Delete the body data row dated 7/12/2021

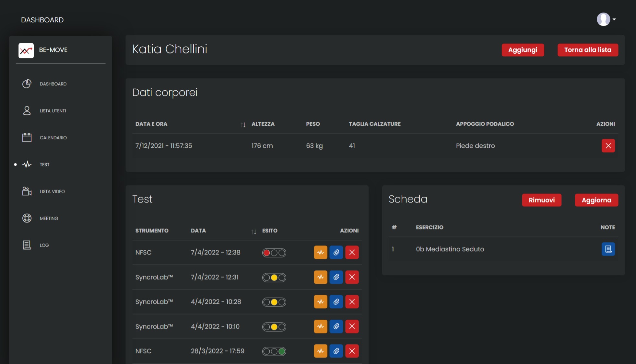[608, 146]
